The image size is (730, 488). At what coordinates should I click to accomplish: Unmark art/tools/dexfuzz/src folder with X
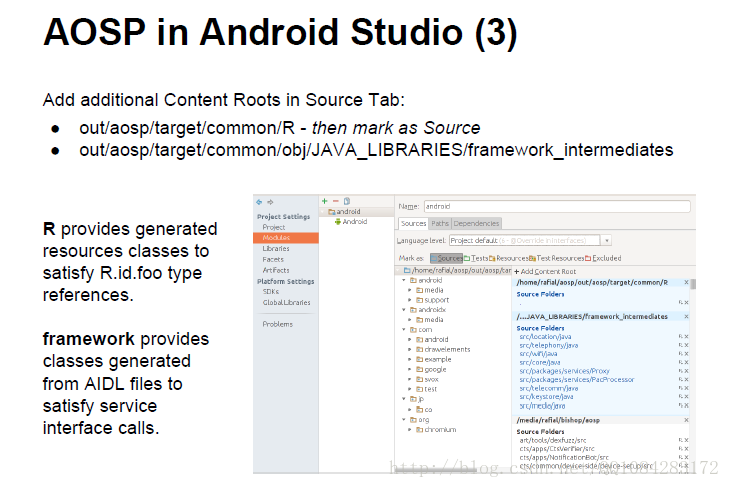[x=687, y=441]
